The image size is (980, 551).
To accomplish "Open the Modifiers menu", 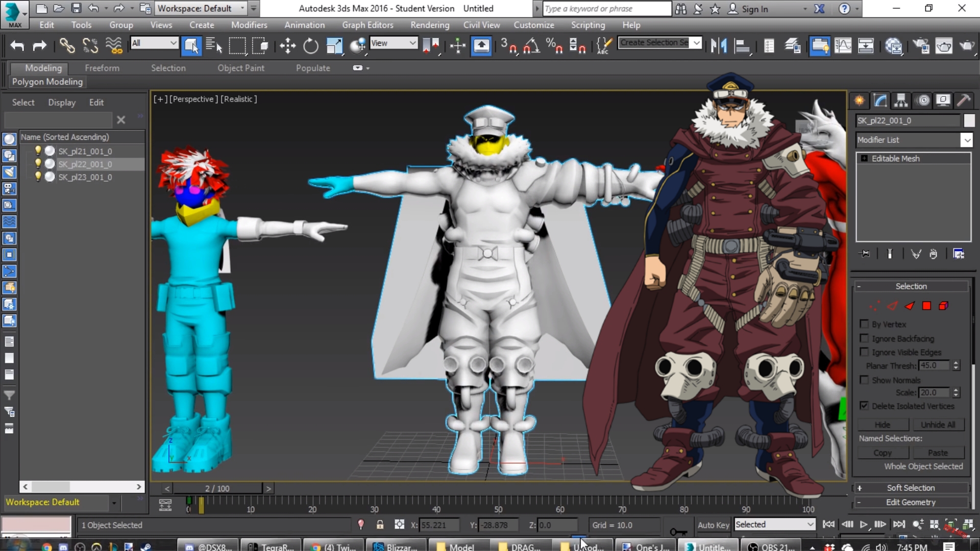I will pos(249,24).
